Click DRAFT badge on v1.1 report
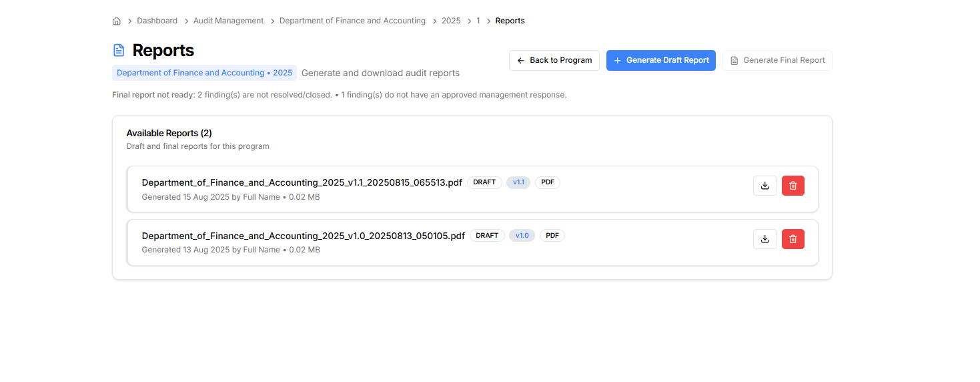 (x=484, y=182)
